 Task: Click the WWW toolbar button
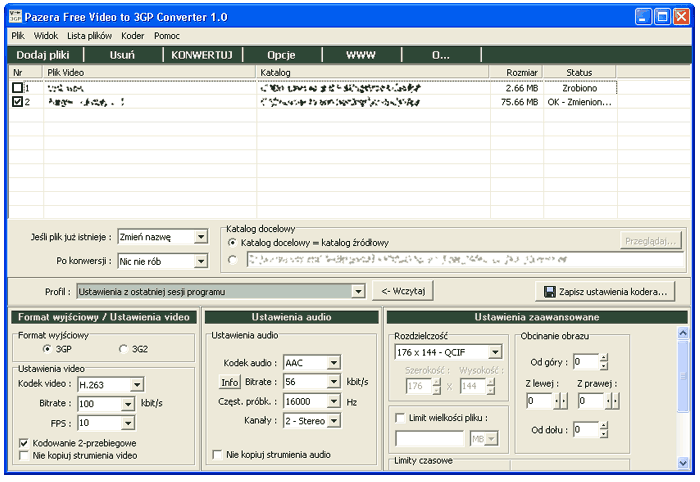pos(360,55)
